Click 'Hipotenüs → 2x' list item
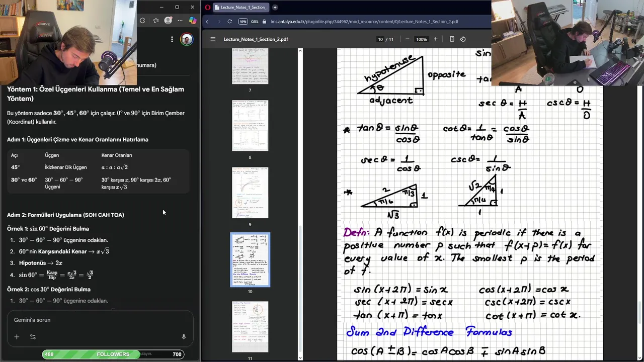The height and width of the screenshot is (362, 644). [41, 263]
